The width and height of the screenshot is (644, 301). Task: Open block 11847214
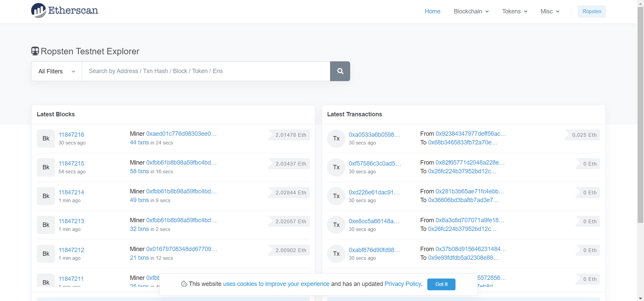tap(71, 192)
